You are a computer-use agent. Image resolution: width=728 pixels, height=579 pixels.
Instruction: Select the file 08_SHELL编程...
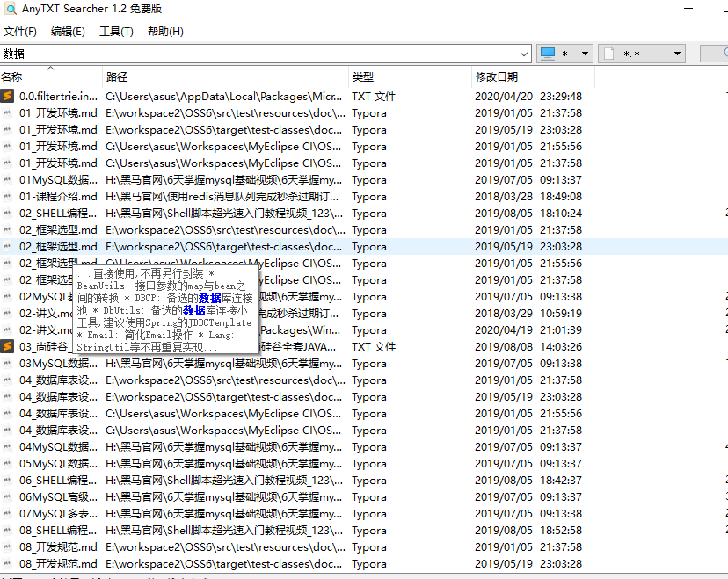coord(59,531)
